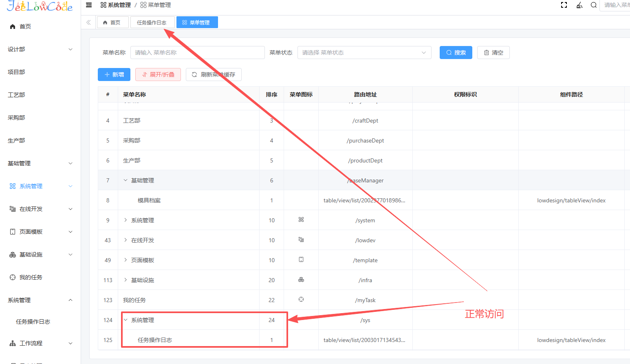Toggle fullscreen mode icon

(x=564, y=5)
